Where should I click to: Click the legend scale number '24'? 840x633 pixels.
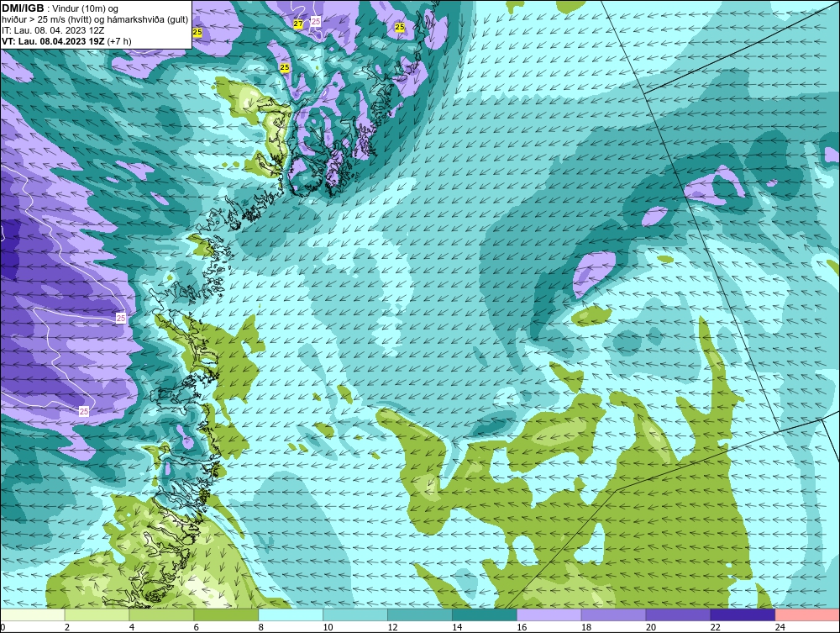coord(780,627)
